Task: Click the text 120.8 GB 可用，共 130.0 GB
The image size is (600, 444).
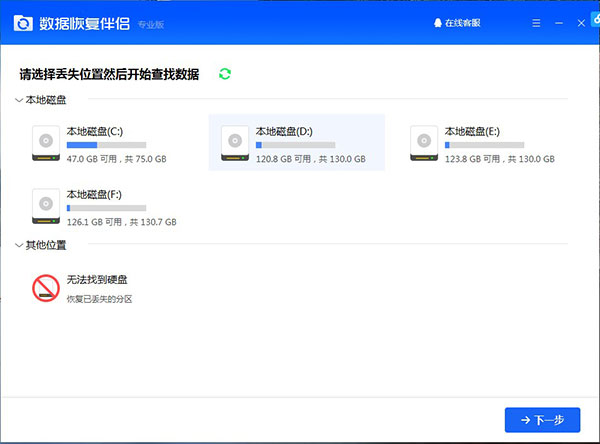Action: point(311,159)
